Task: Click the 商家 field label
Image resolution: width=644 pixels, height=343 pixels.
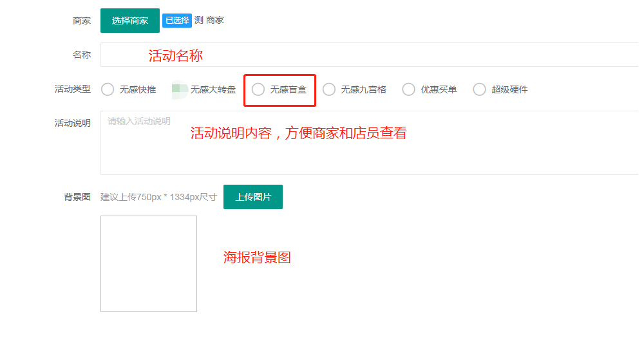Action: click(x=82, y=21)
